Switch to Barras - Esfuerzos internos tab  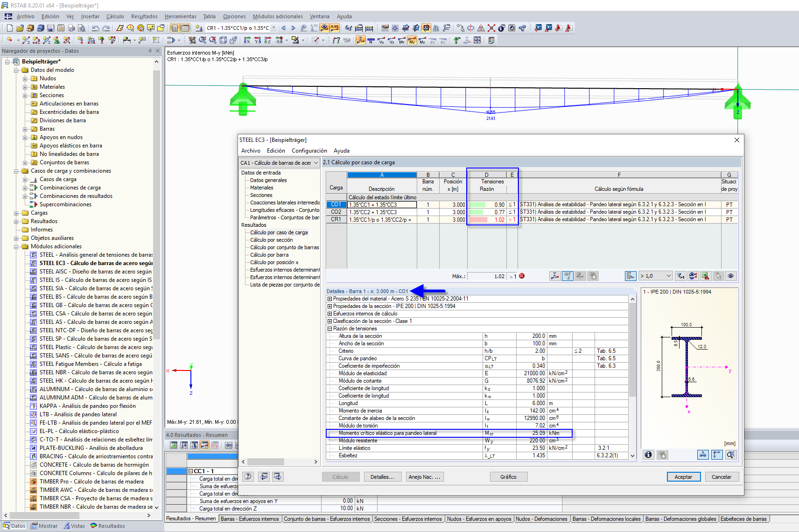click(250, 519)
